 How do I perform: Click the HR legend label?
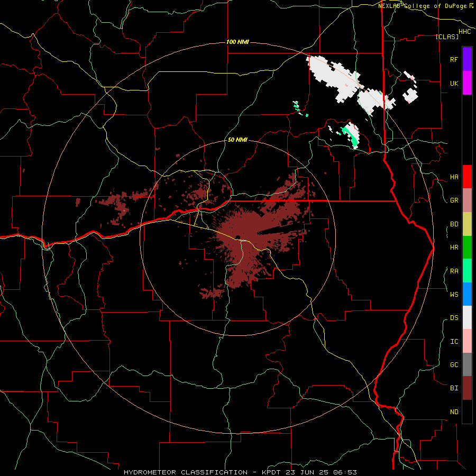point(454,248)
